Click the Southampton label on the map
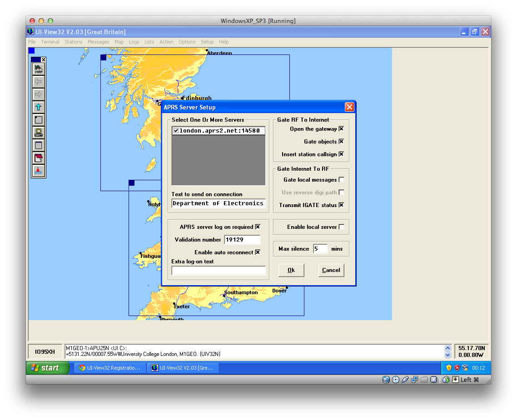 pos(241,292)
